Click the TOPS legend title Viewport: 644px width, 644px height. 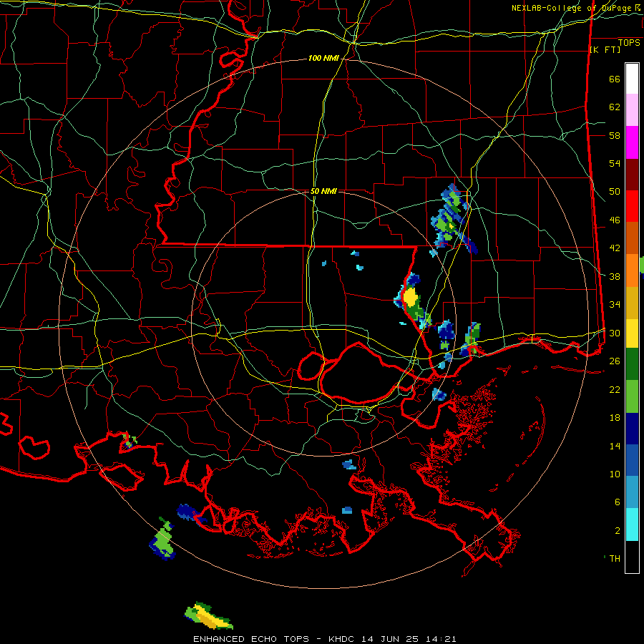629,42
